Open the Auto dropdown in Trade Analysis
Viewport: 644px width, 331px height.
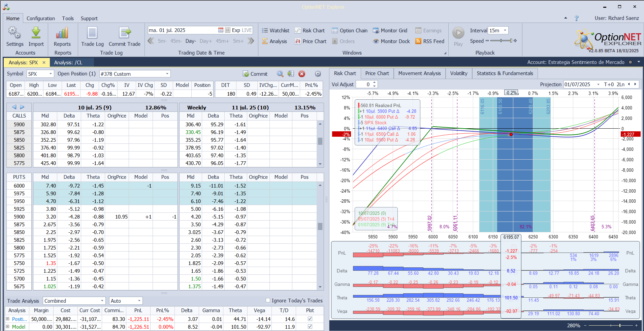coord(139,301)
